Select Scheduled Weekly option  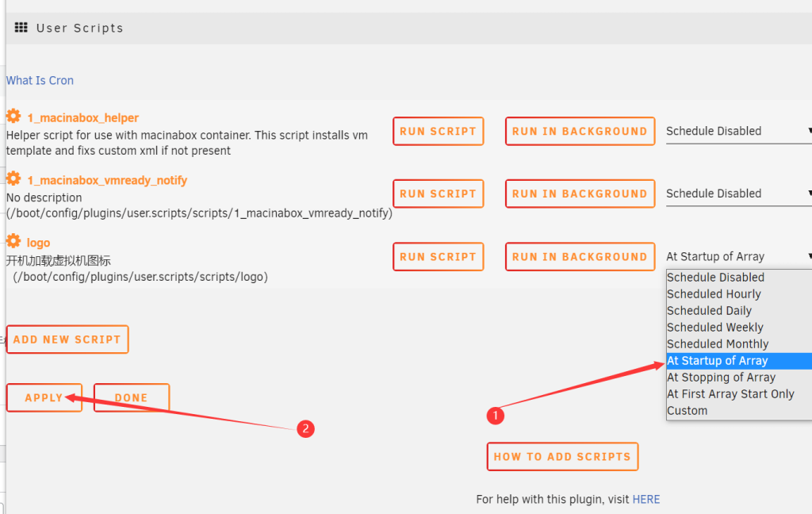(x=714, y=328)
